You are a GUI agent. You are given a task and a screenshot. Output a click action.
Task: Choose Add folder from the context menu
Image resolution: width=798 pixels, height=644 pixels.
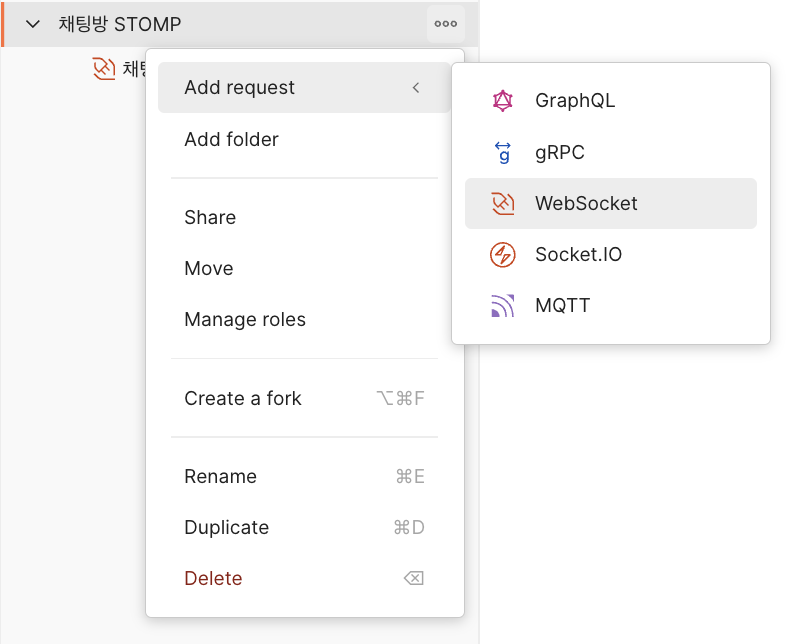point(304,139)
